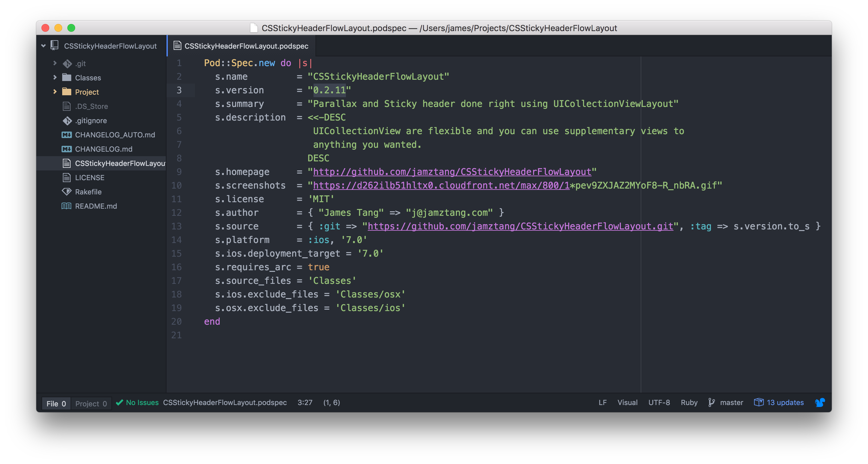This screenshot has height=464, width=868.
Task: Click the project repo icon in tree header
Action: pos(54,45)
